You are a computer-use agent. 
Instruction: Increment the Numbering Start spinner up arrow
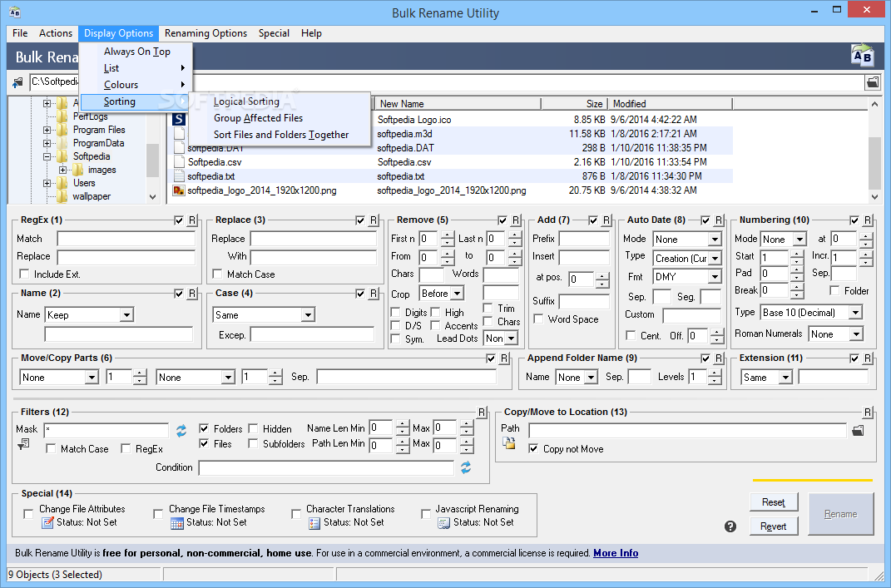tap(797, 253)
